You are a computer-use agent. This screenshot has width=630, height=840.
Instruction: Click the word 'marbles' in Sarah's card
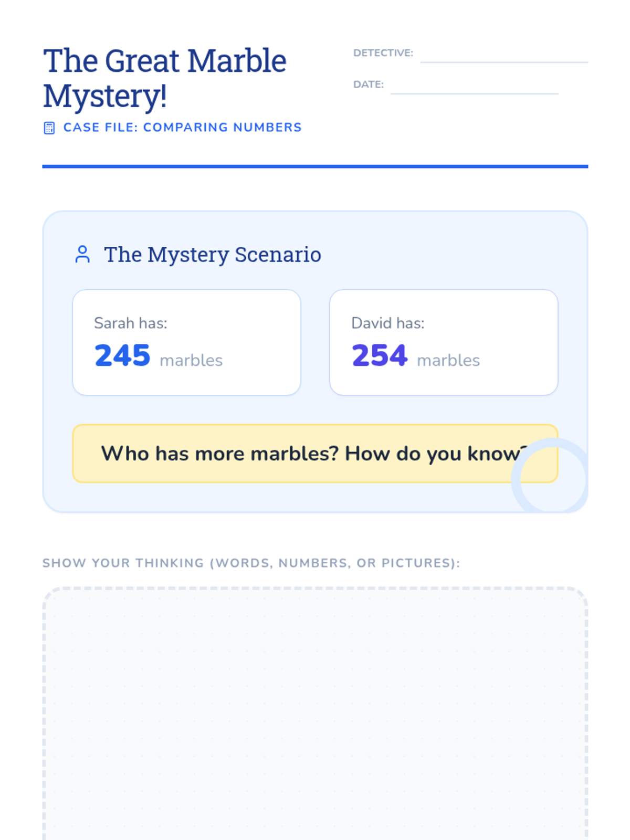191,361
